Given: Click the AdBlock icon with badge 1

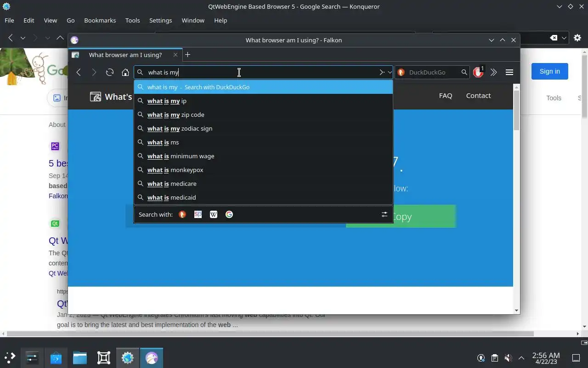Looking at the screenshot, I should click(479, 72).
